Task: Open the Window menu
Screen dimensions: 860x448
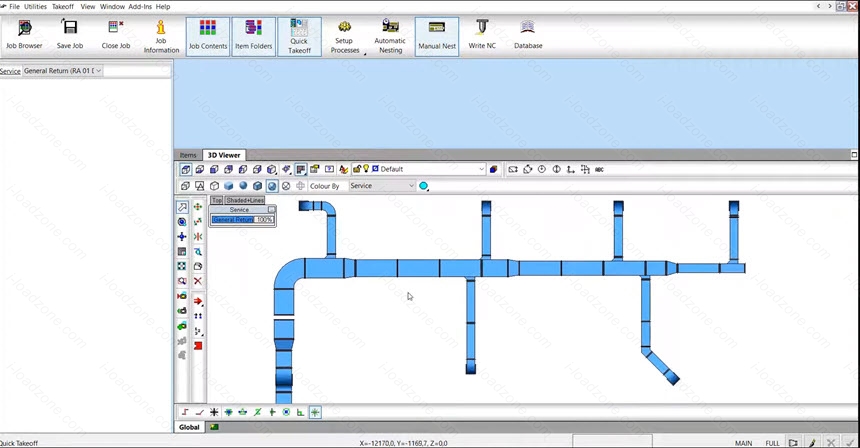Action: pyautogui.click(x=112, y=7)
